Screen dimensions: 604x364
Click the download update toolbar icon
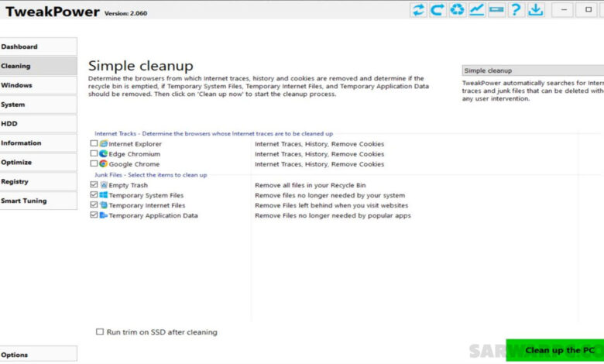point(536,9)
